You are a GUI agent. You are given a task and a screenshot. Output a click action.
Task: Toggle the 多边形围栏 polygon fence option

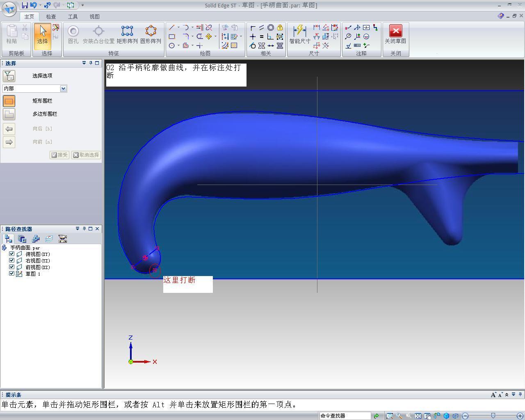point(9,114)
